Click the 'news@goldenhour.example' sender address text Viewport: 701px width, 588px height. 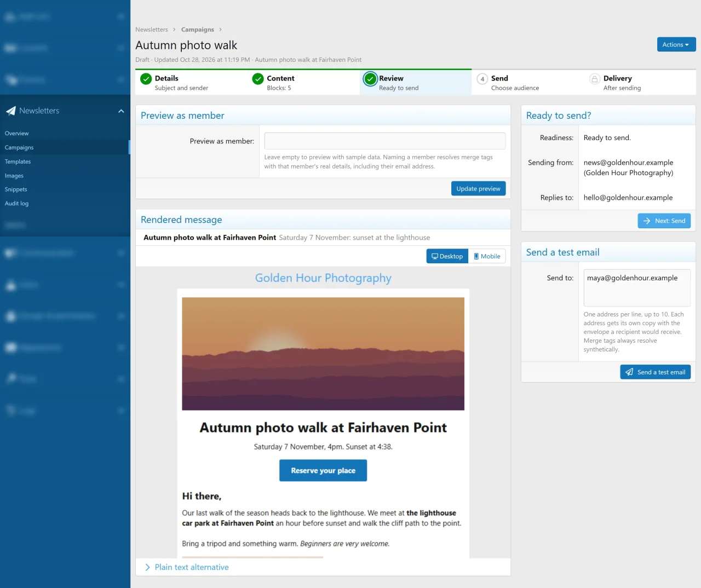628,163
